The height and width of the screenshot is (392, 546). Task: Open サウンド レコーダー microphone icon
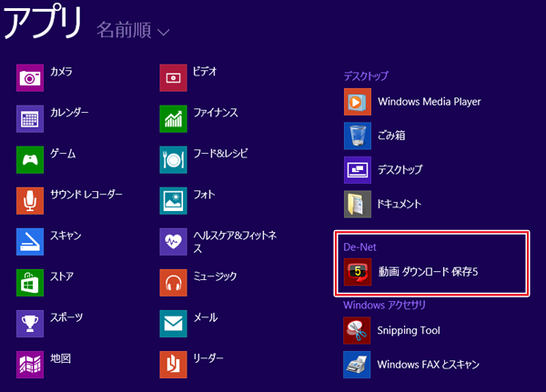point(30,200)
